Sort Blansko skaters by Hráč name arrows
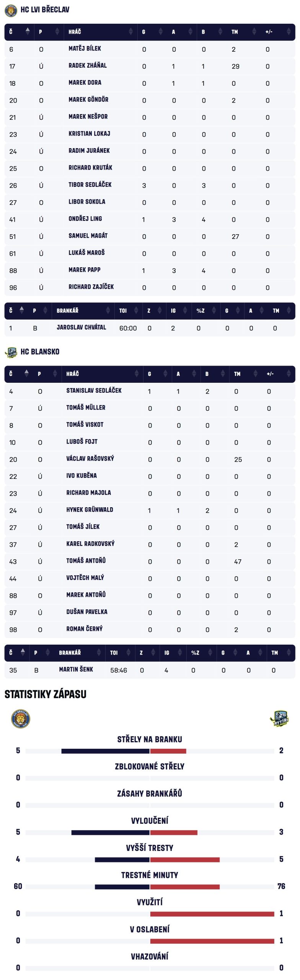Viewport: 300px width, 980px height. (136, 374)
